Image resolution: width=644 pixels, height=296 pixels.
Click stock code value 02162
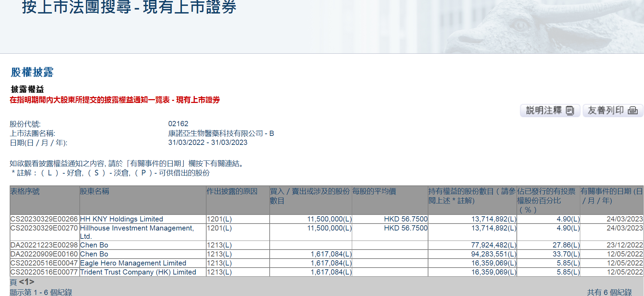click(178, 124)
